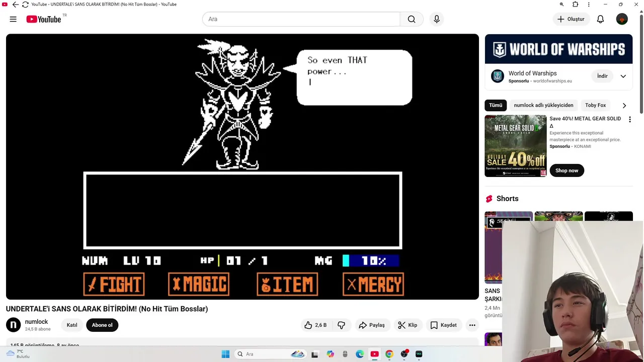The image size is (644, 362).
Task: Click the numlock channel avatar
Action: point(13,325)
